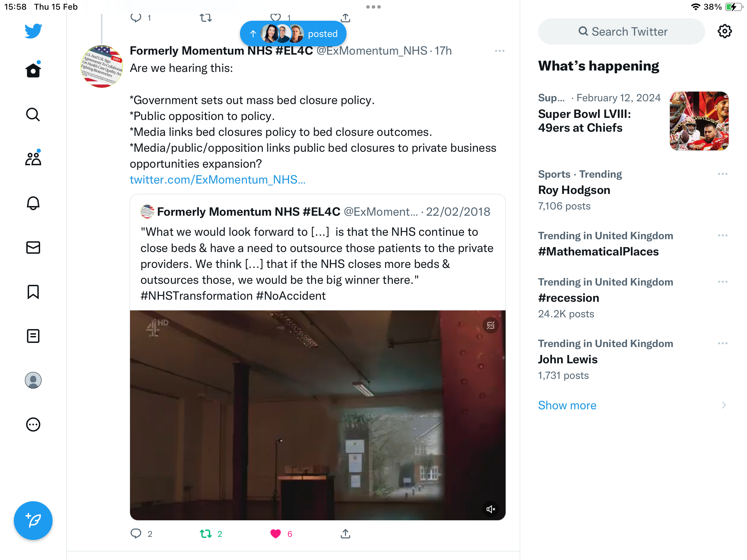Open Bookmarks in the sidebar

click(x=33, y=292)
